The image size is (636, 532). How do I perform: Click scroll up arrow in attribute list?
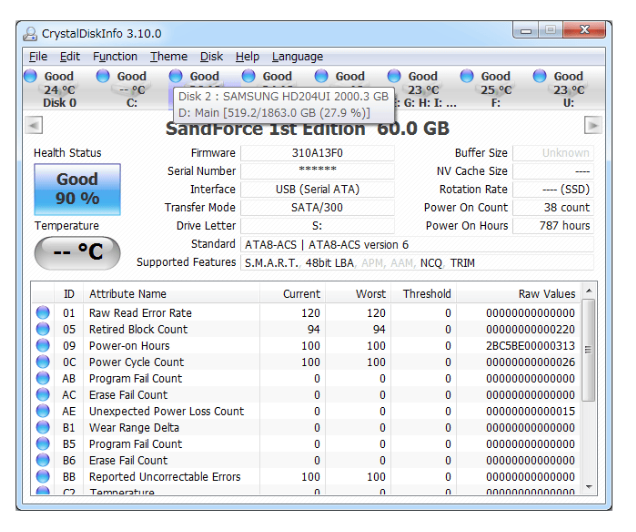coord(589,291)
